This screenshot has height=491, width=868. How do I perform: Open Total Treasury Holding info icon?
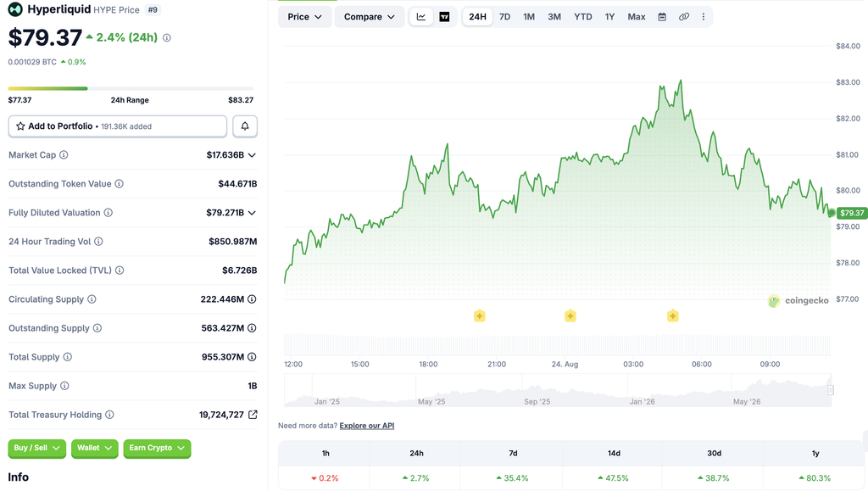pos(109,415)
